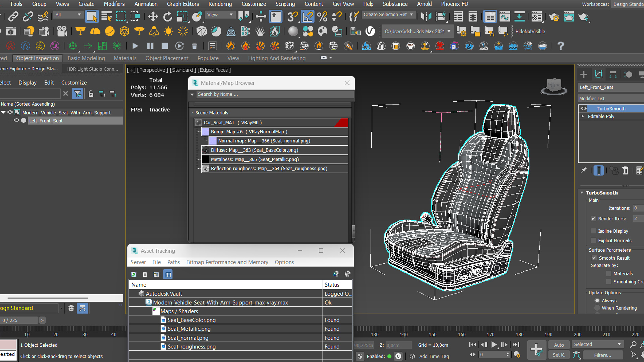644x362 pixels.
Task: Toggle display filter in Scene Explorer
Action: click(77, 94)
